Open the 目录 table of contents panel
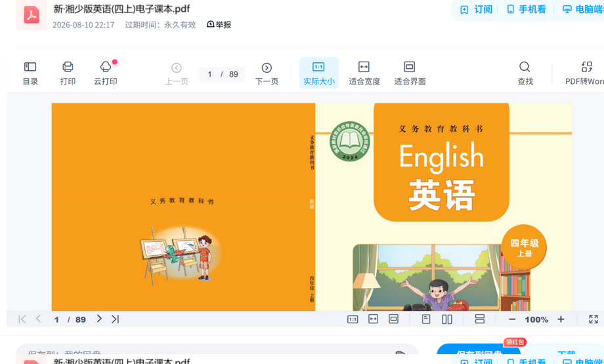Screen dimensions: 604x364 point(30,73)
